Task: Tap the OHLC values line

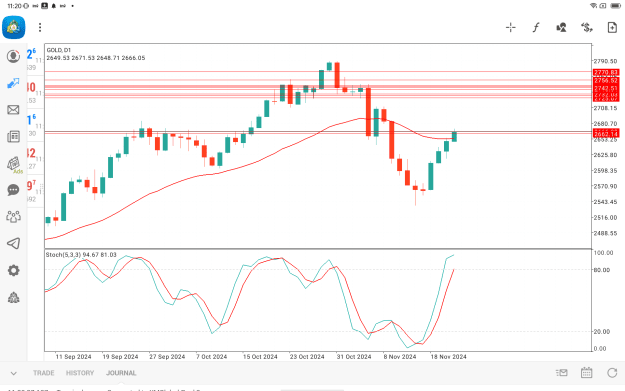Action: pos(96,58)
